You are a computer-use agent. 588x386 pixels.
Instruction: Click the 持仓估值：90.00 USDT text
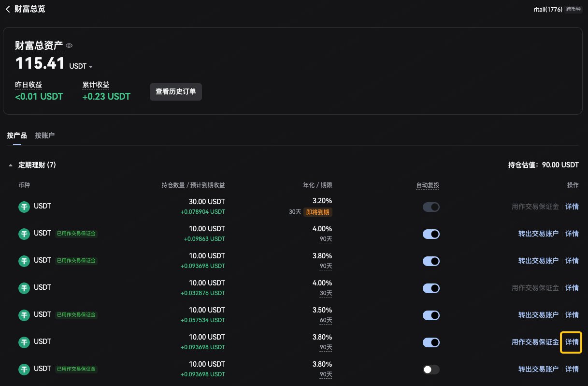[x=544, y=165]
